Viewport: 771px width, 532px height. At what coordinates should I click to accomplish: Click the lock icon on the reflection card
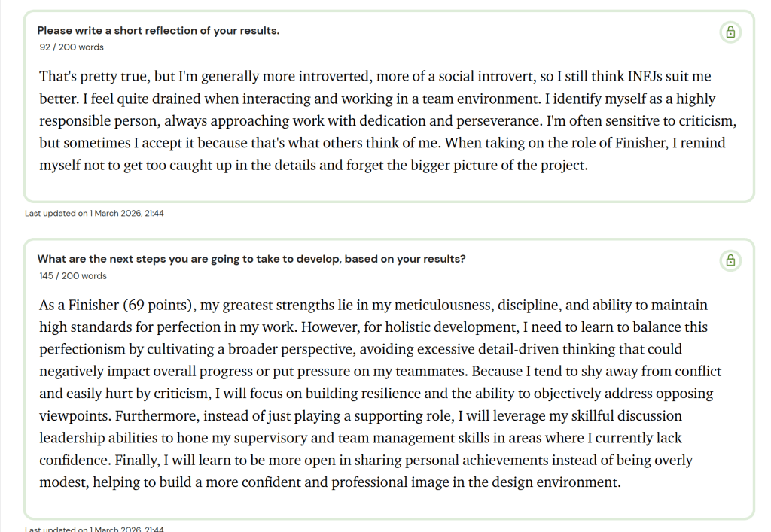730,32
